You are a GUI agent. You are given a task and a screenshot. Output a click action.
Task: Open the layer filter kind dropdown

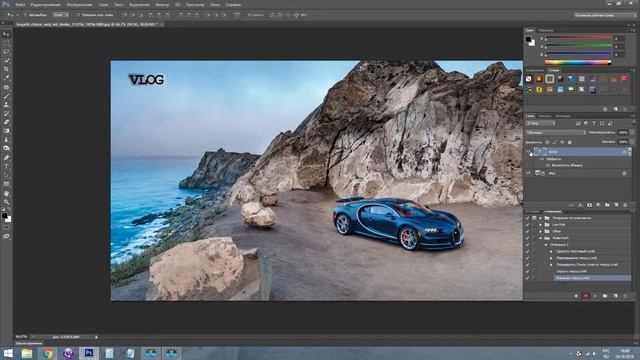pos(540,123)
